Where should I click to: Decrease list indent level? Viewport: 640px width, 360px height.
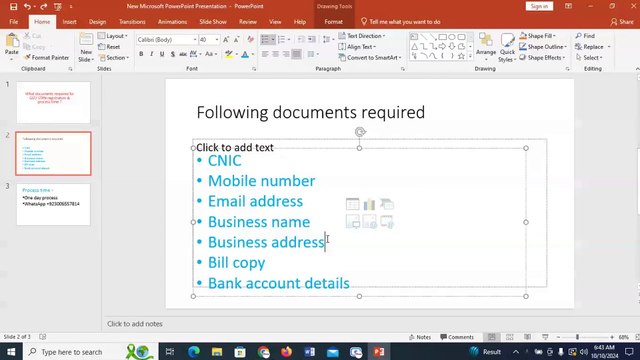tap(301, 40)
